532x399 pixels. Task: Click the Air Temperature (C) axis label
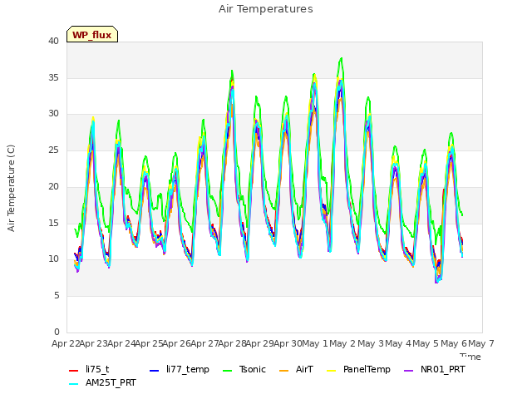11,189
